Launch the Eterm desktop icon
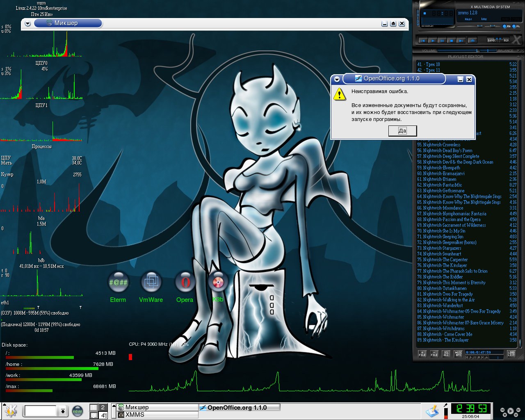This screenshot has height=420, width=525. [x=118, y=282]
